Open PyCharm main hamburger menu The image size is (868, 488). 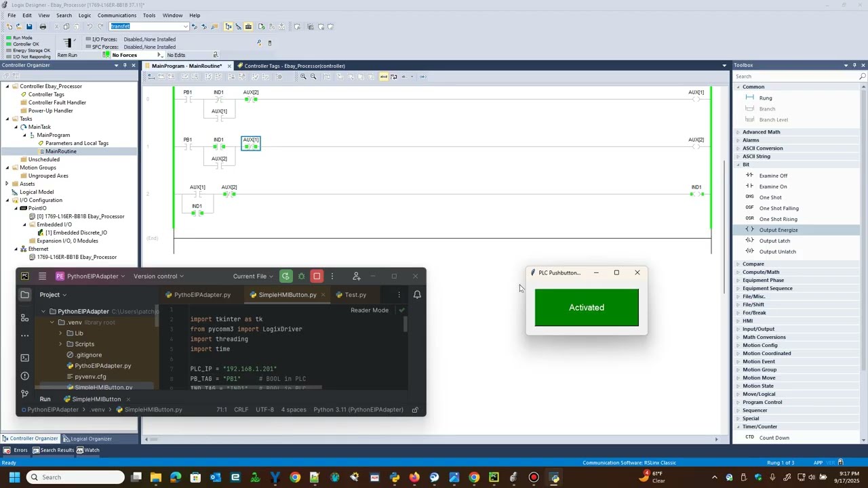pyautogui.click(x=42, y=276)
